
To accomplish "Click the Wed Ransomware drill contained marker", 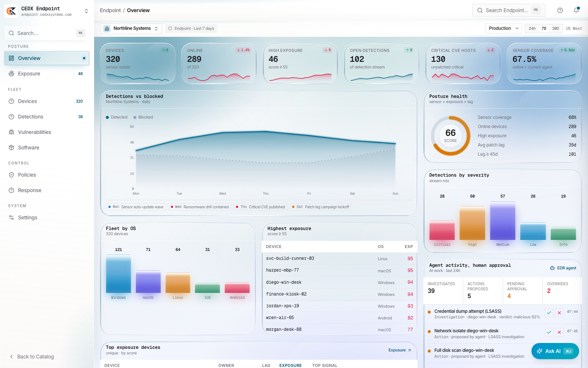I will pos(200,207).
